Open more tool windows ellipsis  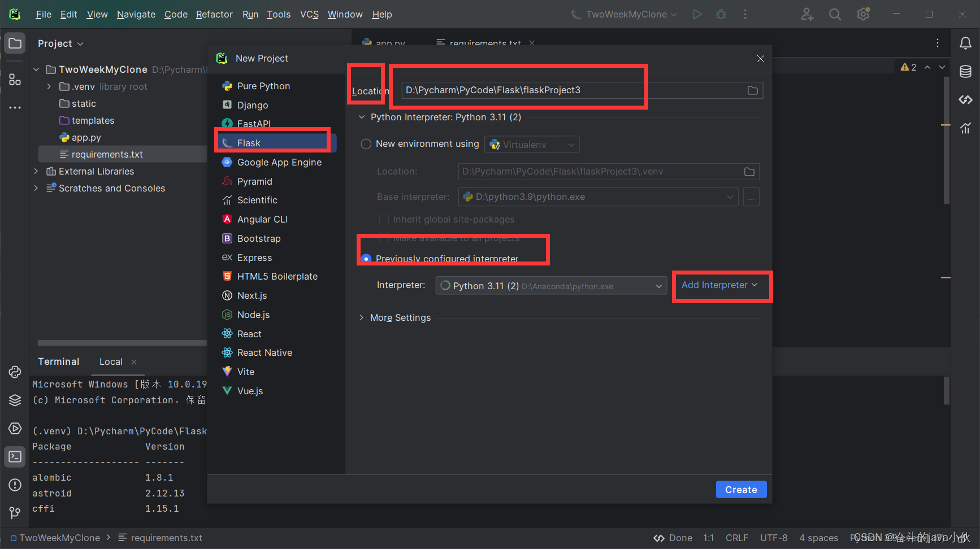click(15, 107)
